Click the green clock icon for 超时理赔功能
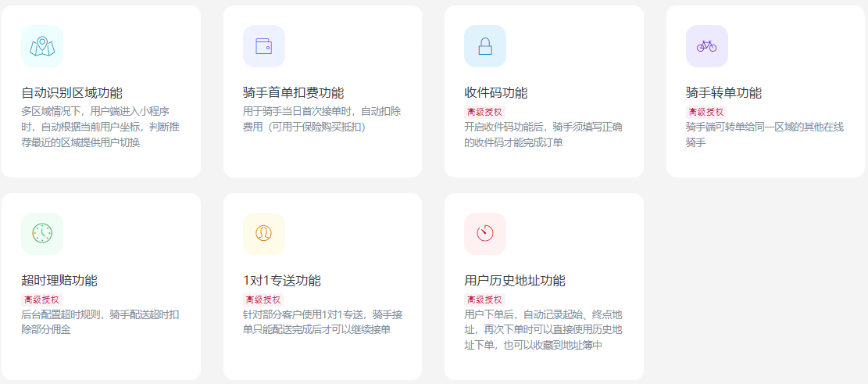This screenshot has width=868, height=384. tap(42, 233)
